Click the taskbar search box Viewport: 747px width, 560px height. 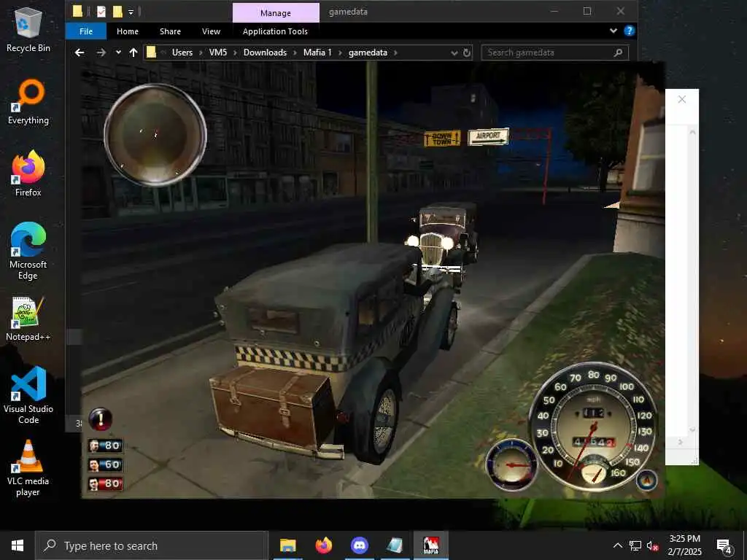tap(152, 545)
